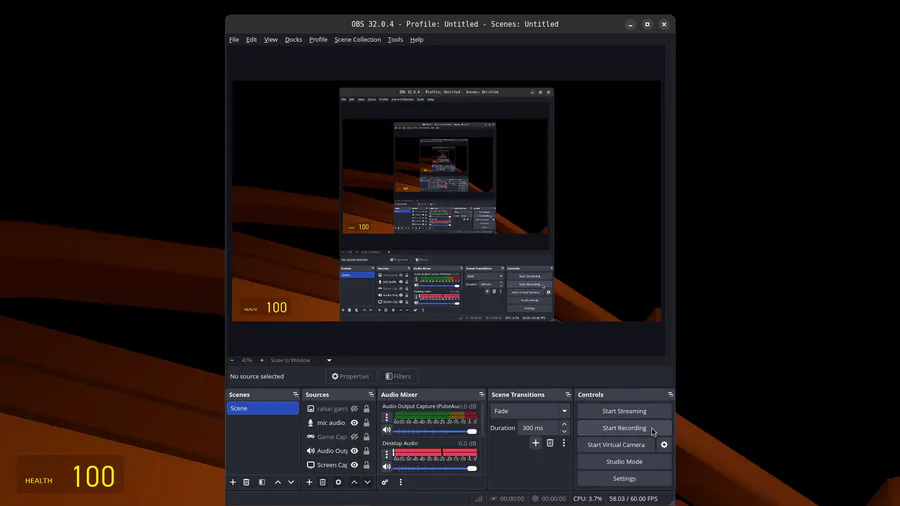Pop out the Audio Mixer dock
The width and height of the screenshot is (900, 506).
482,395
